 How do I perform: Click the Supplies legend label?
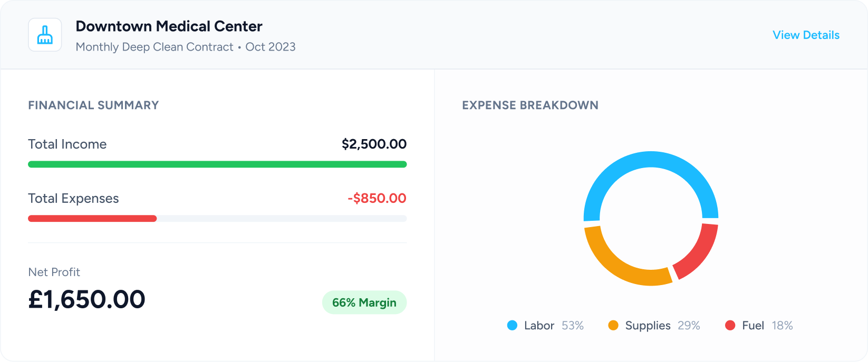click(648, 326)
